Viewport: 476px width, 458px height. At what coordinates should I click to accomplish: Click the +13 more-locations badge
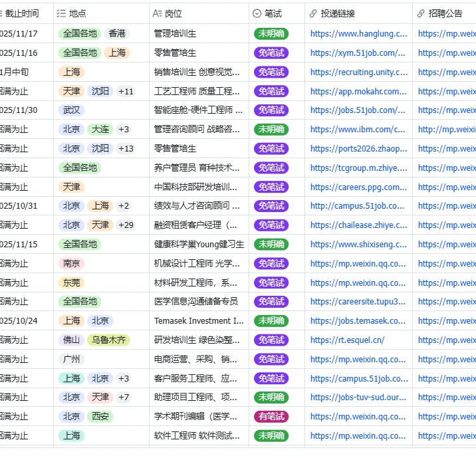click(126, 148)
